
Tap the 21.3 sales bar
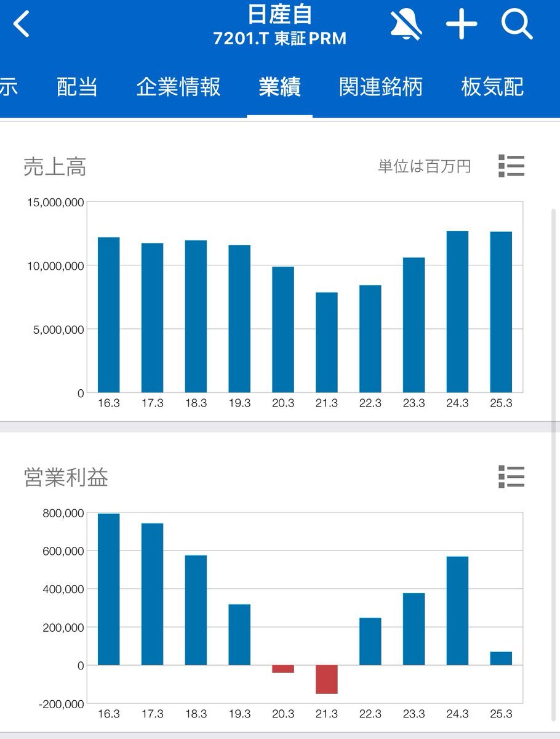[327, 342]
